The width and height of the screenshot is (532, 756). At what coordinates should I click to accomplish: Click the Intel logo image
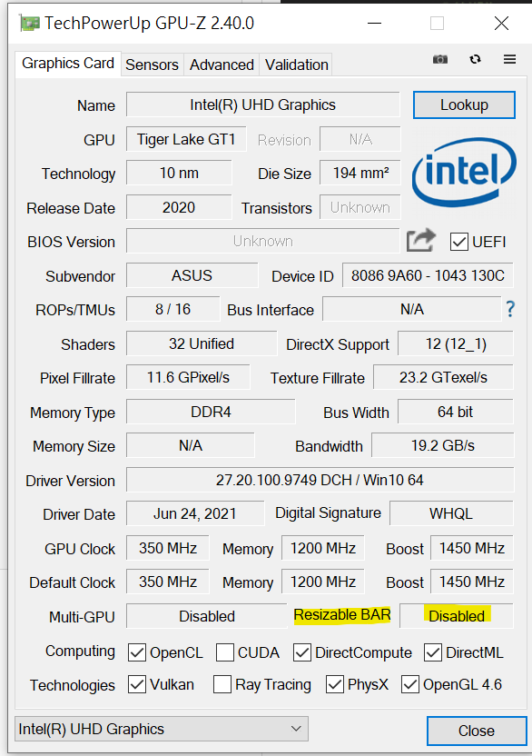464,172
